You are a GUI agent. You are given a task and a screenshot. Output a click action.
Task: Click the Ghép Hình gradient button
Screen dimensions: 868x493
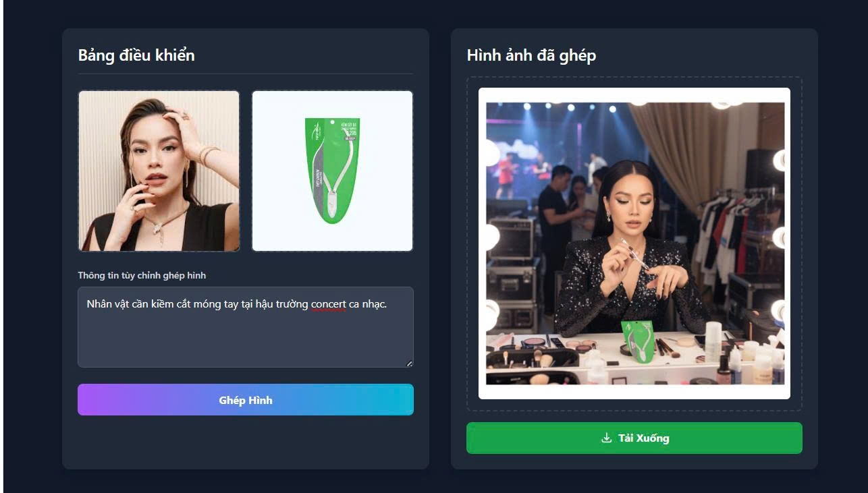click(246, 400)
